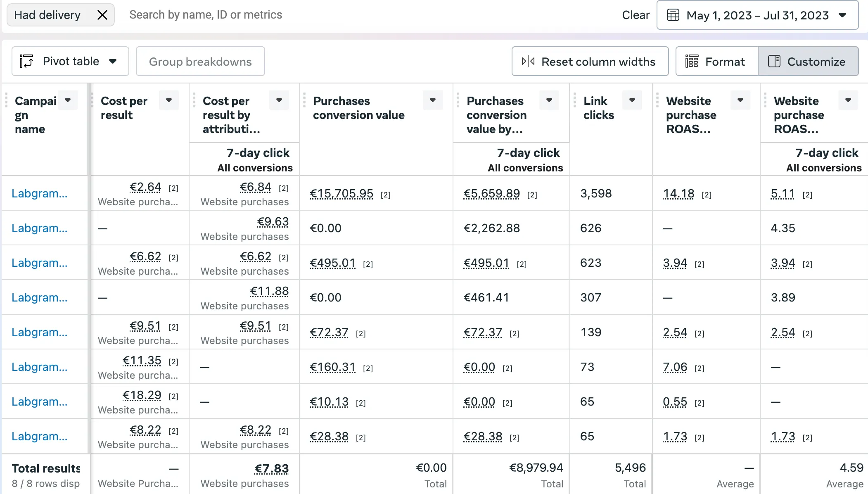Open the Labgram campaign with 73 link clicks
The width and height of the screenshot is (868, 494).
[x=39, y=367]
